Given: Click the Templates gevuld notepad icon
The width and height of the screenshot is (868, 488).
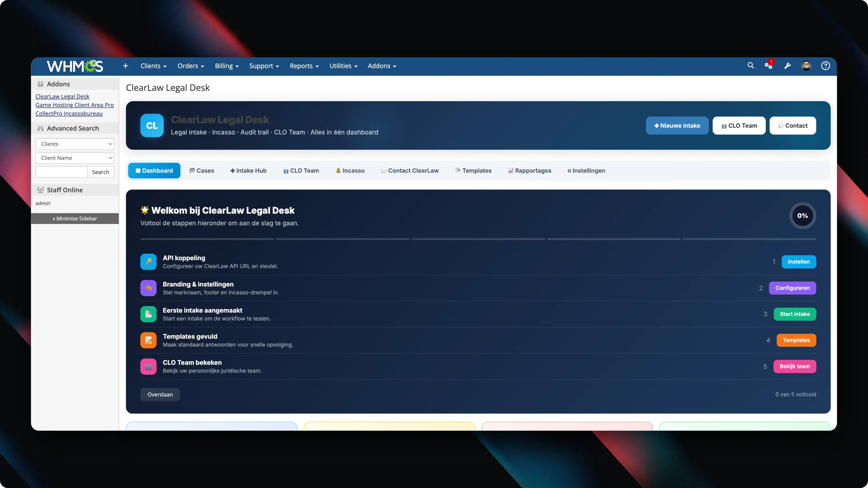Looking at the screenshot, I should [x=148, y=340].
